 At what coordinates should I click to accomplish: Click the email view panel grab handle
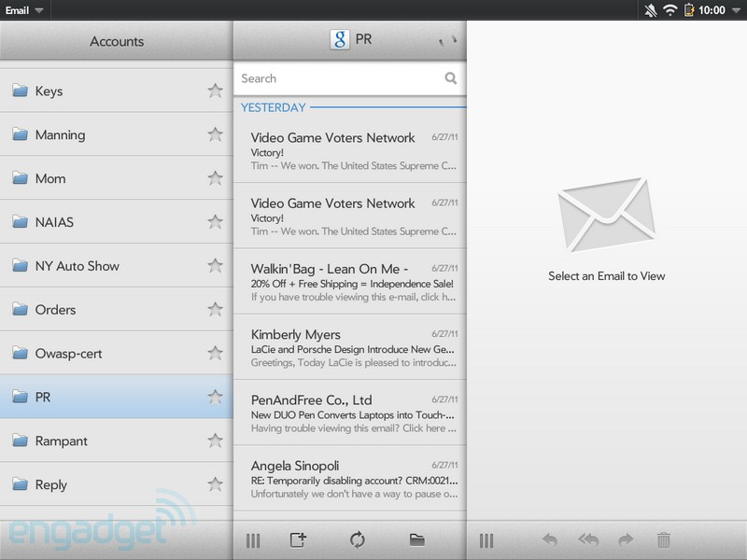click(x=486, y=540)
